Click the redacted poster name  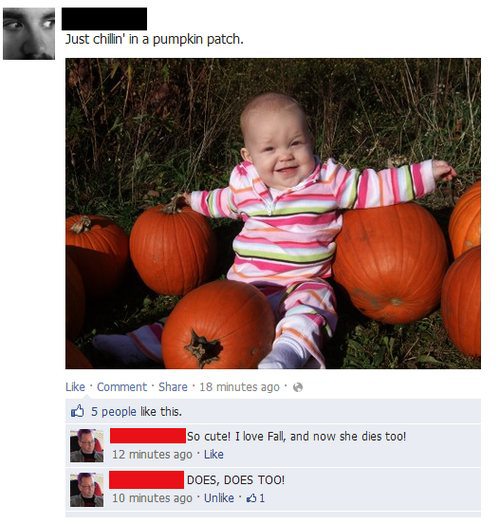click(104, 19)
